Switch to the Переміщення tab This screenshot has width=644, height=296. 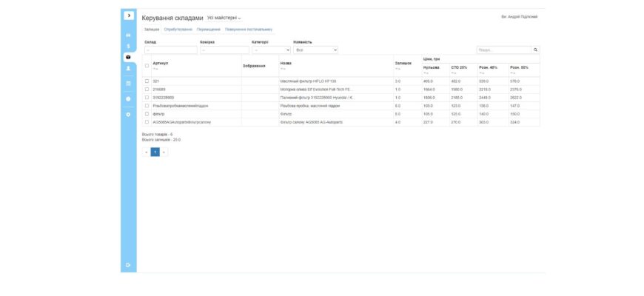click(x=209, y=30)
